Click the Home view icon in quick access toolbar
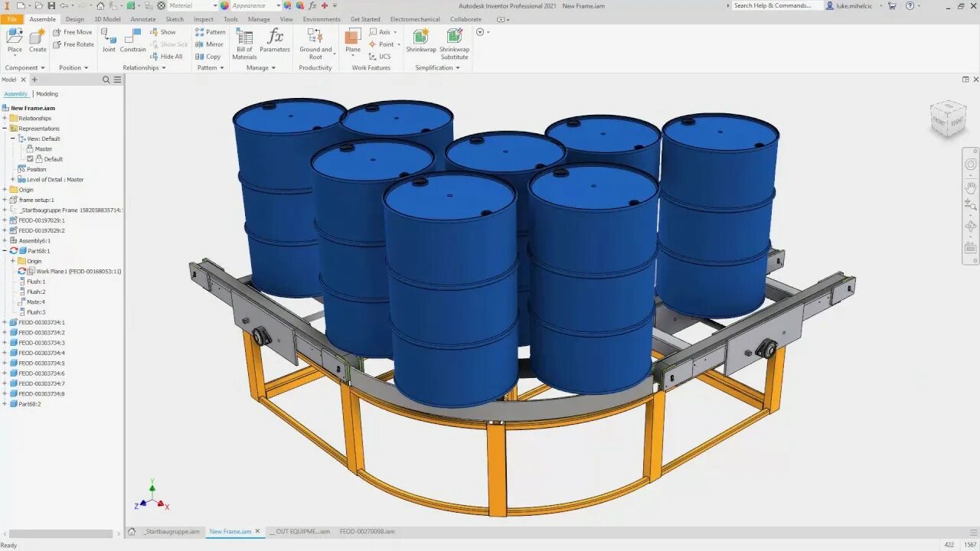Viewport: 980px width, 551px height. [x=100, y=5]
